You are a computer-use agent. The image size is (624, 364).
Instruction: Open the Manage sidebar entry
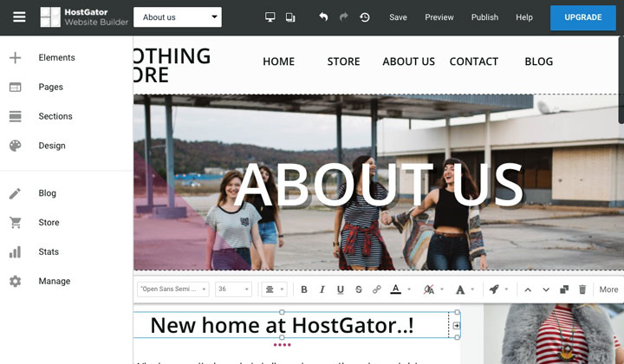(x=54, y=282)
